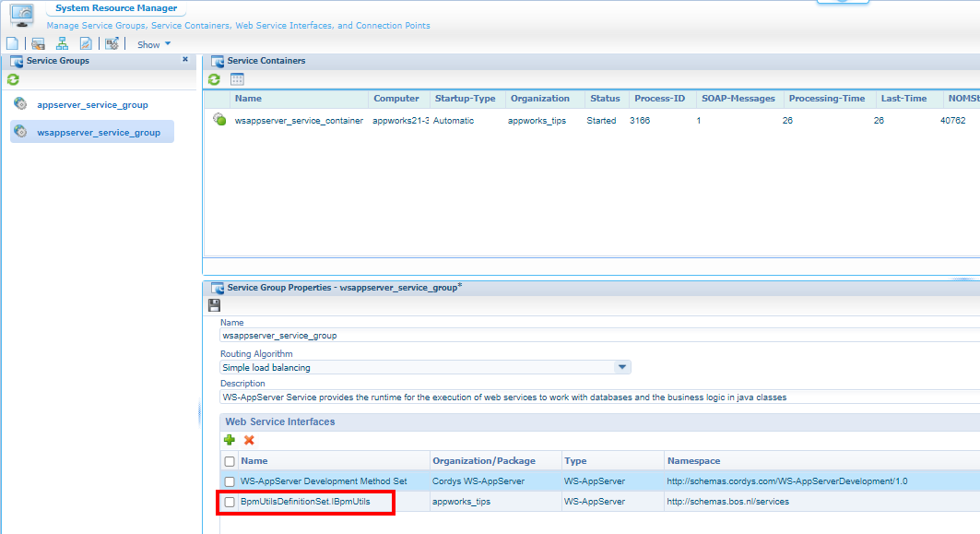Add a web service interface with green plus
Screen dimensions: 980x534
pos(230,440)
